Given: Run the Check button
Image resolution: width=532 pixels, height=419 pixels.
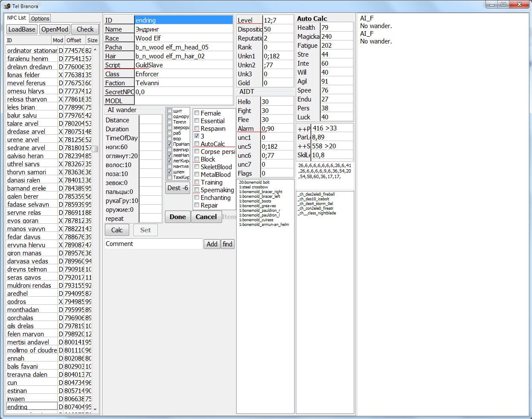Looking at the screenshot, I should pos(85,29).
